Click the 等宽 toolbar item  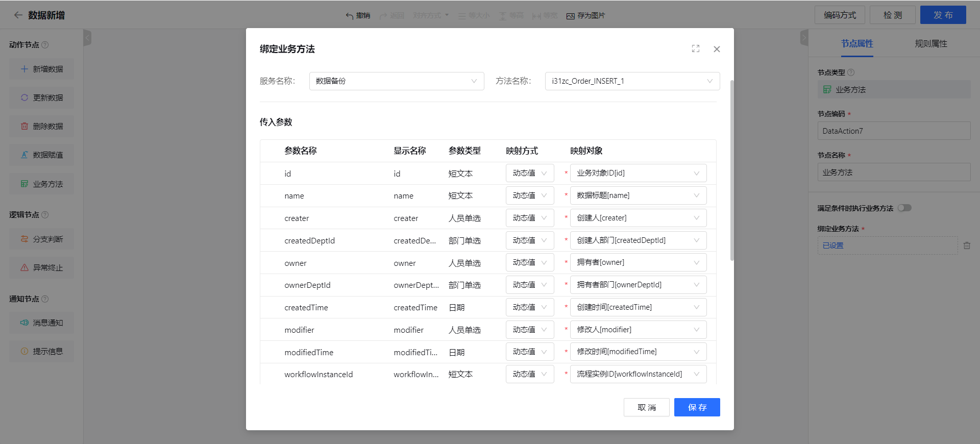[545, 16]
